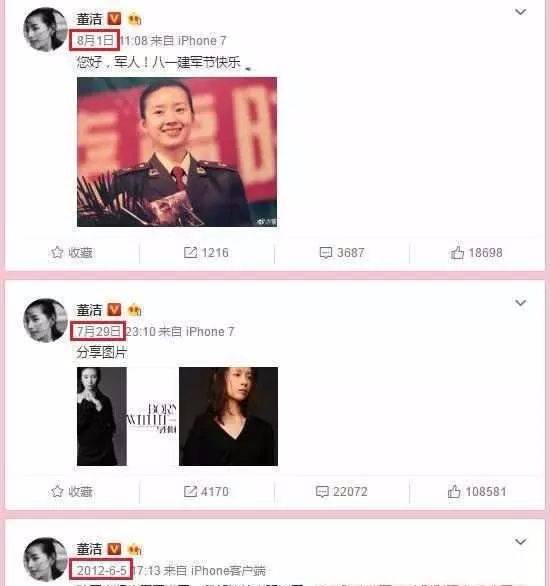Like the July 29 post with 108581 likes
The width and height of the screenshot is (550, 586).
[x=477, y=491]
